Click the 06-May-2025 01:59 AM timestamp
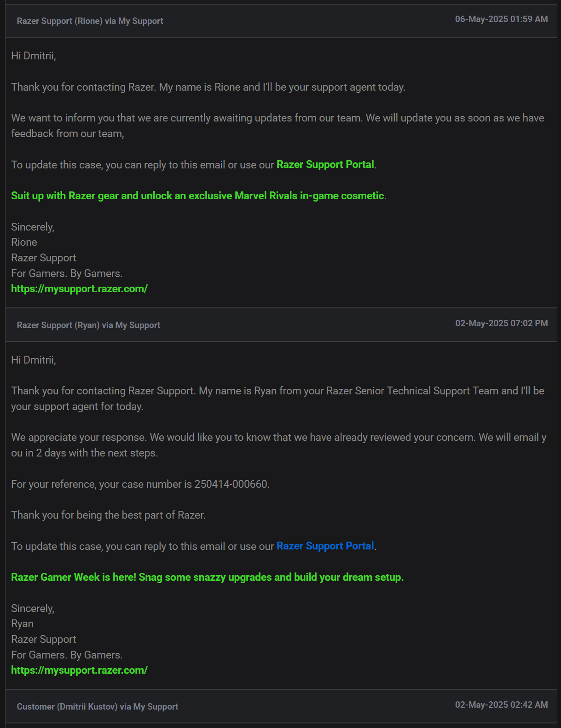The width and height of the screenshot is (561, 728). coord(502,19)
